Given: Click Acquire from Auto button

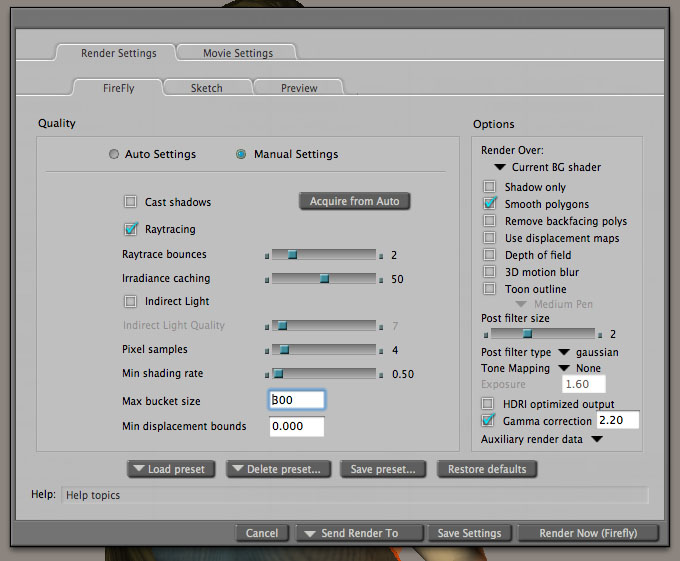Looking at the screenshot, I should click(x=354, y=201).
